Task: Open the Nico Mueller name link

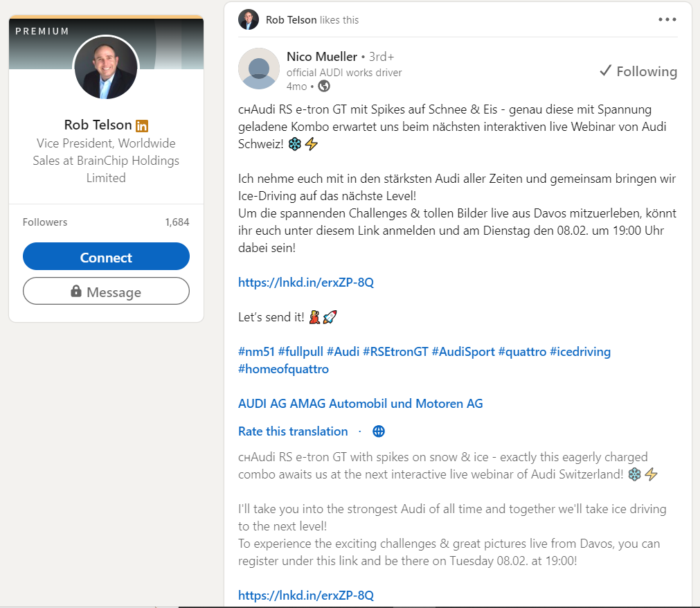Action: (322, 56)
